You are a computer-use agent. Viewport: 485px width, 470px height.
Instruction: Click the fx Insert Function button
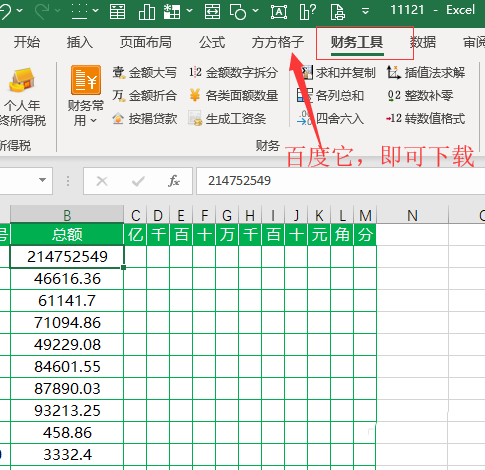[174, 181]
